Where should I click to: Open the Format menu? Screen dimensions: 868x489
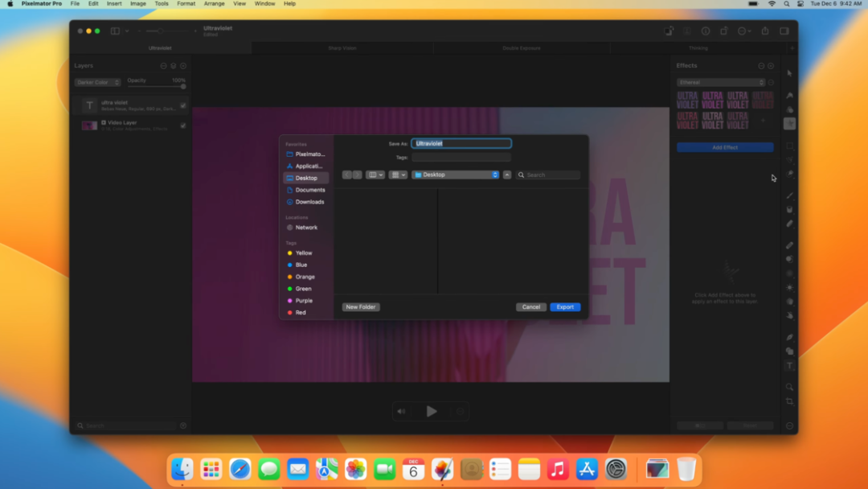coord(186,4)
